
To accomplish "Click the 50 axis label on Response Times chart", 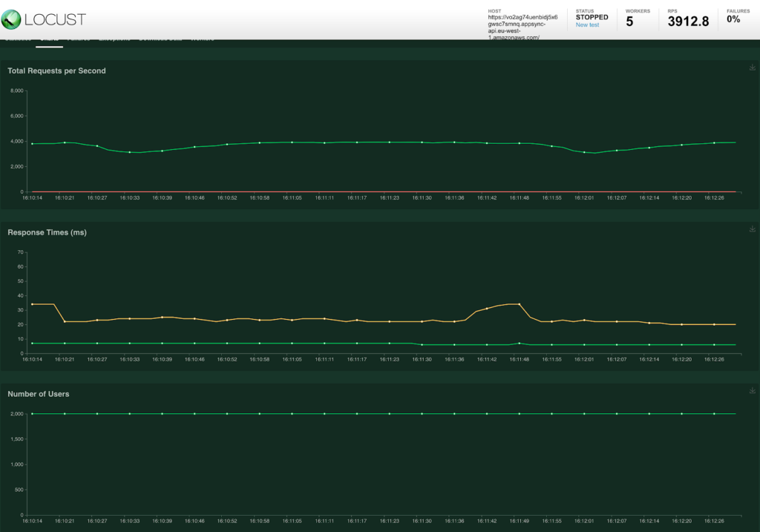I will 20,281.
